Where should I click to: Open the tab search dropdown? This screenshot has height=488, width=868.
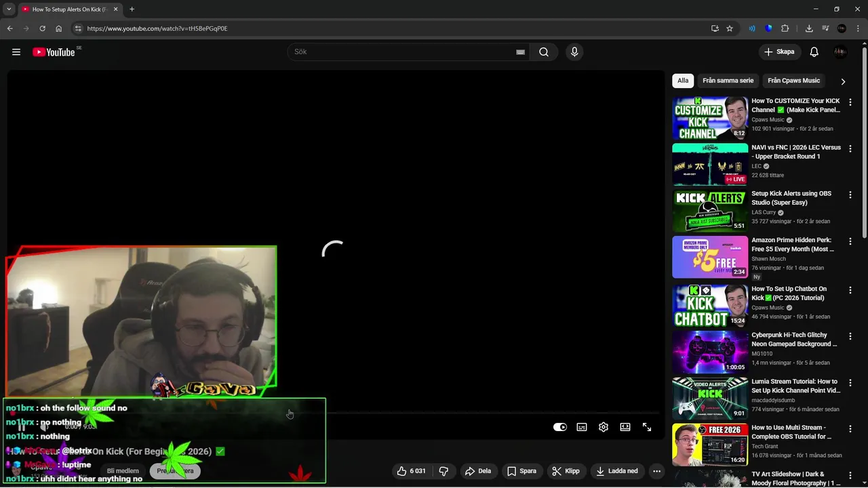pos(9,9)
